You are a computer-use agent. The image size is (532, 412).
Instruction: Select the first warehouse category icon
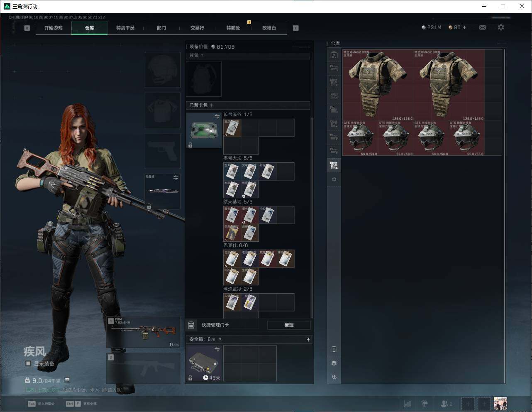[x=334, y=55]
